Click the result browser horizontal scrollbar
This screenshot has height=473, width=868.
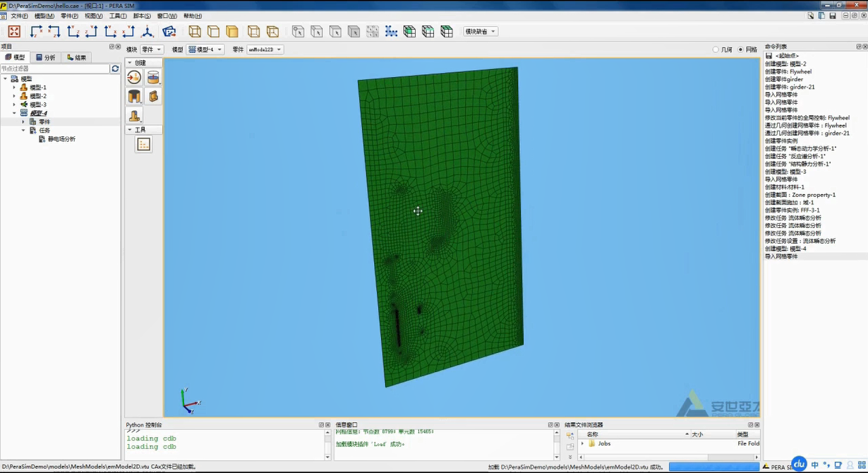coord(668,457)
